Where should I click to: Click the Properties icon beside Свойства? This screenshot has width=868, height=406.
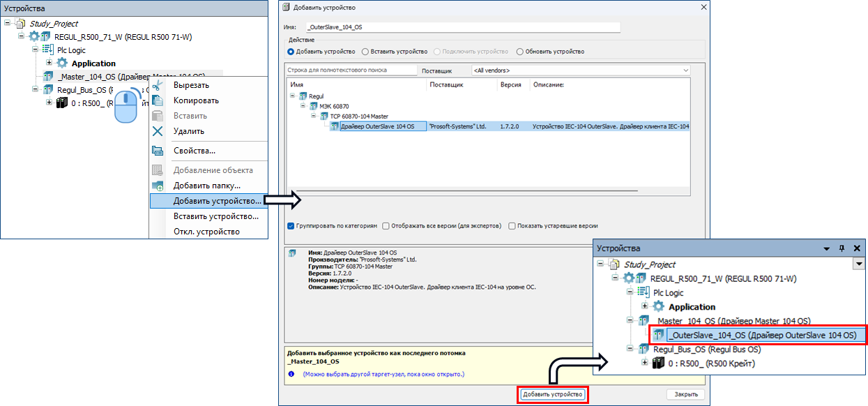pos(158,151)
